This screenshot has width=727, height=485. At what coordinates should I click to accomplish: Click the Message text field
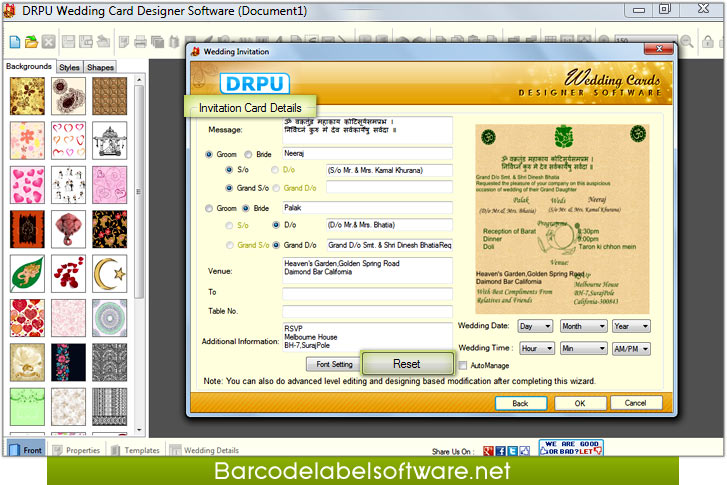pyautogui.click(x=367, y=130)
